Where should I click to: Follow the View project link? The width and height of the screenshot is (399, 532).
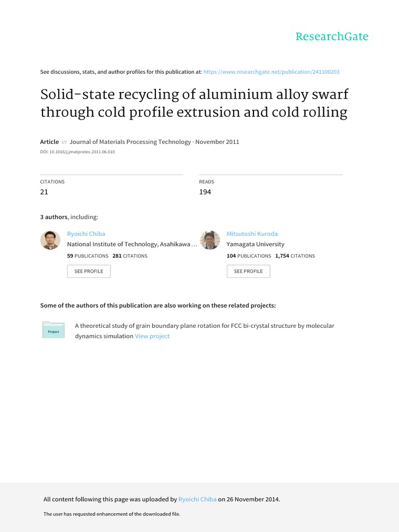[x=152, y=336]
